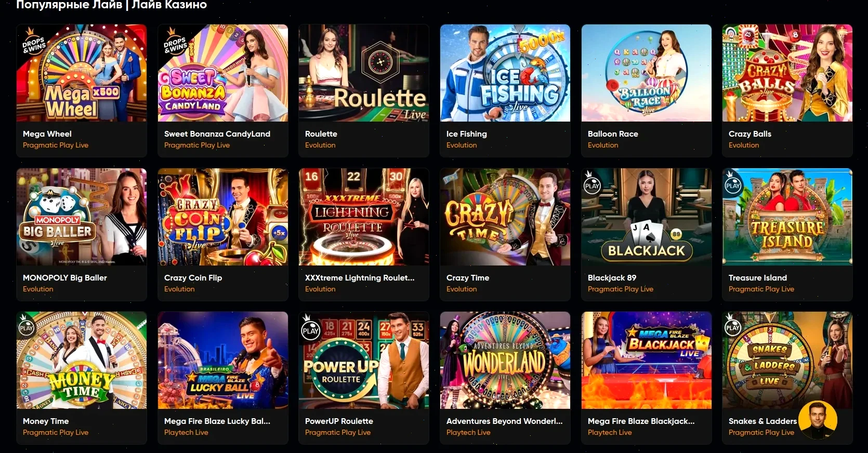Click the Pragmatic Play logo on PowerUP Roulette
The height and width of the screenshot is (453, 868).
(310, 328)
